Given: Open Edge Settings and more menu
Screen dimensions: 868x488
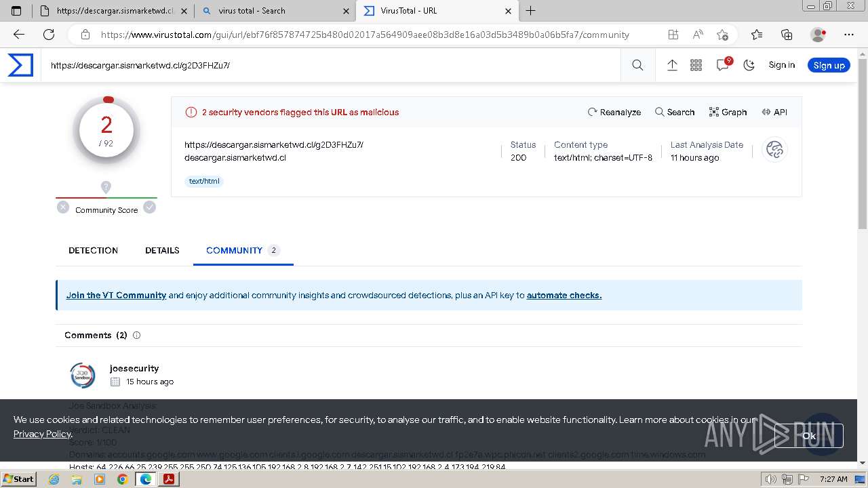Looking at the screenshot, I should (x=849, y=35).
